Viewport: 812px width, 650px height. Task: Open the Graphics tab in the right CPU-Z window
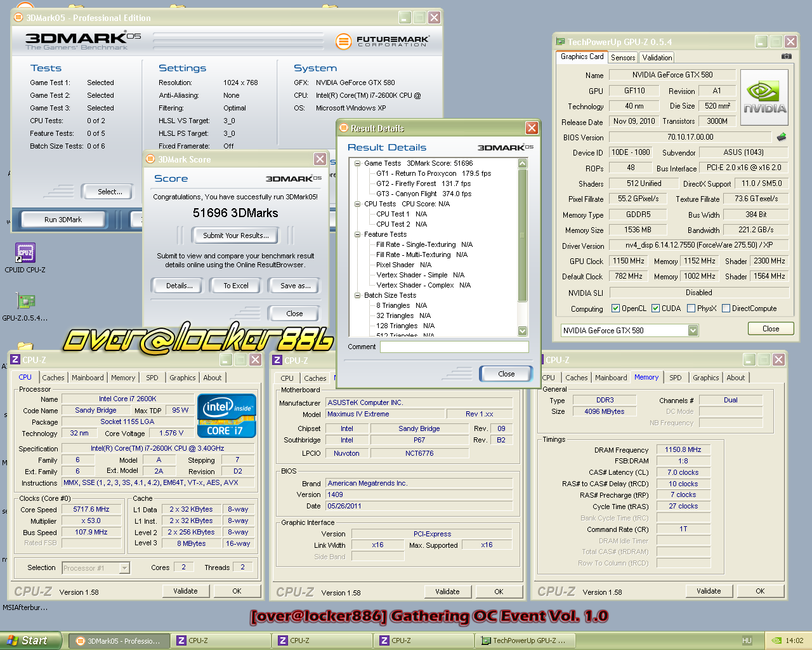point(705,378)
